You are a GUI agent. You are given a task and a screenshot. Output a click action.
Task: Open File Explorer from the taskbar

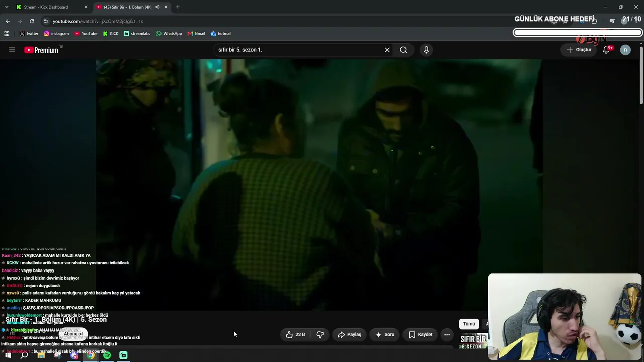pyautogui.click(x=41, y=355)
